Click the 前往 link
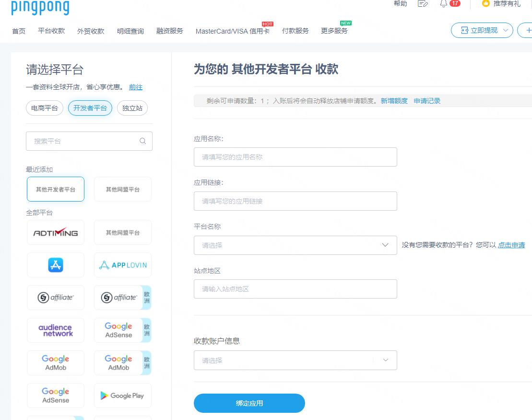 coord(136,87)
